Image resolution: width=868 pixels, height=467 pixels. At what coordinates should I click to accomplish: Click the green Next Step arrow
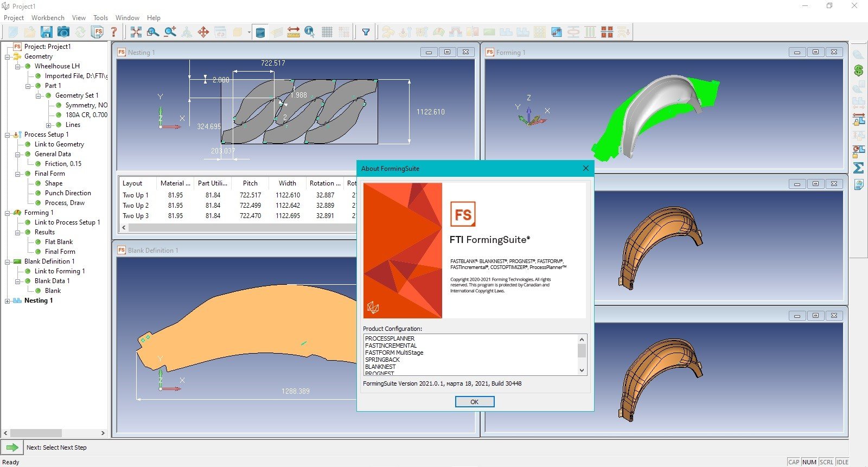tap(12, 447)
